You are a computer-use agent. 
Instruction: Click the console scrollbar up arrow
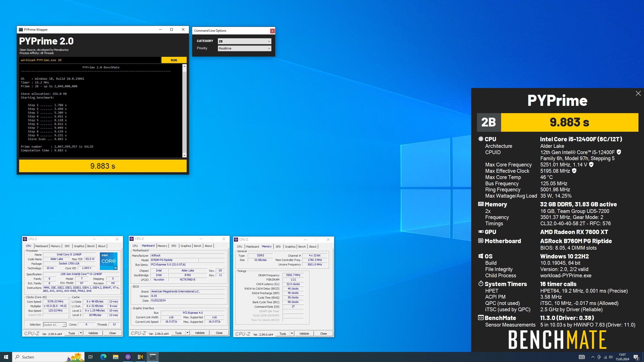pyautogui.click(x=184, y=67)
